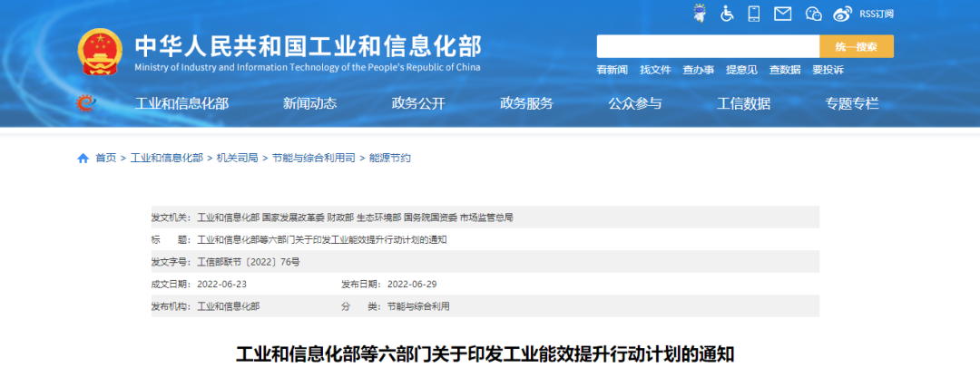The image size is (980, 377).
Task: Click the red gear icon beside navigation
Action: (85, 103)
